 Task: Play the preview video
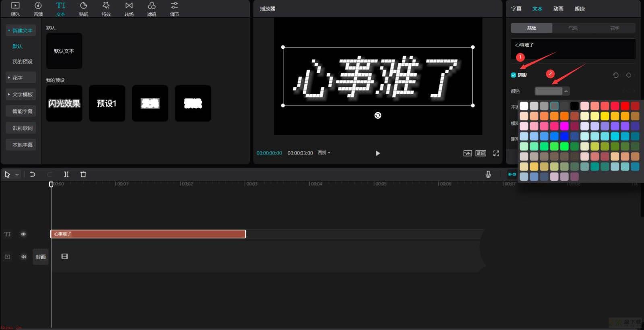coord(378,153)
